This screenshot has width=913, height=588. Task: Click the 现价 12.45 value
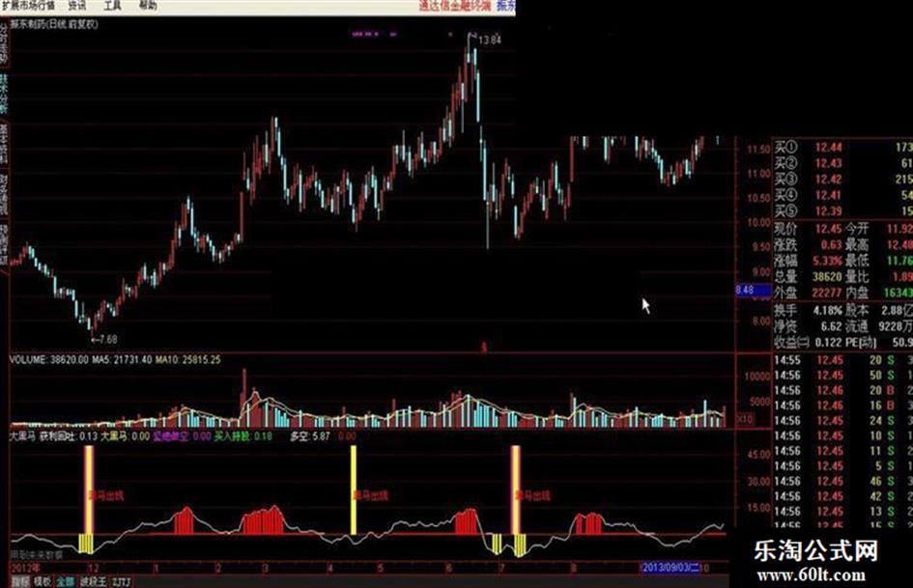point(828,229)
